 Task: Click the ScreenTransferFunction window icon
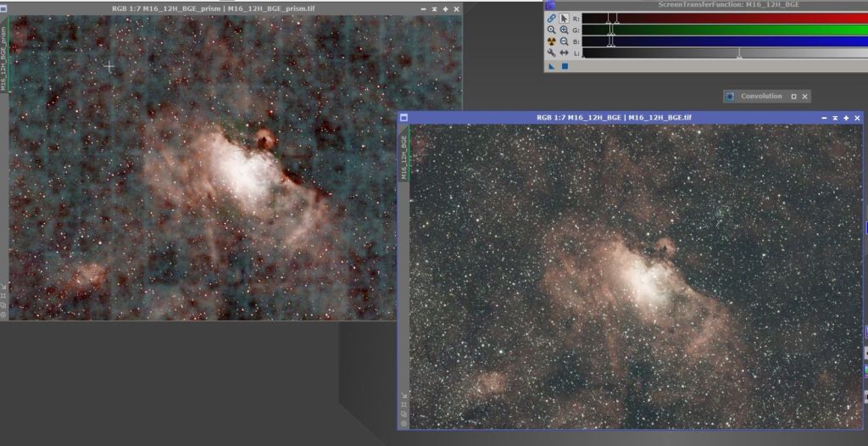pyautogui.click(x=550, y=5)
